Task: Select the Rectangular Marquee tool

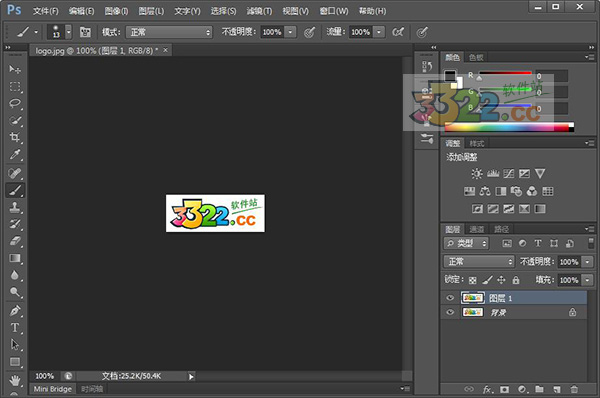Action: coord(15,86)
